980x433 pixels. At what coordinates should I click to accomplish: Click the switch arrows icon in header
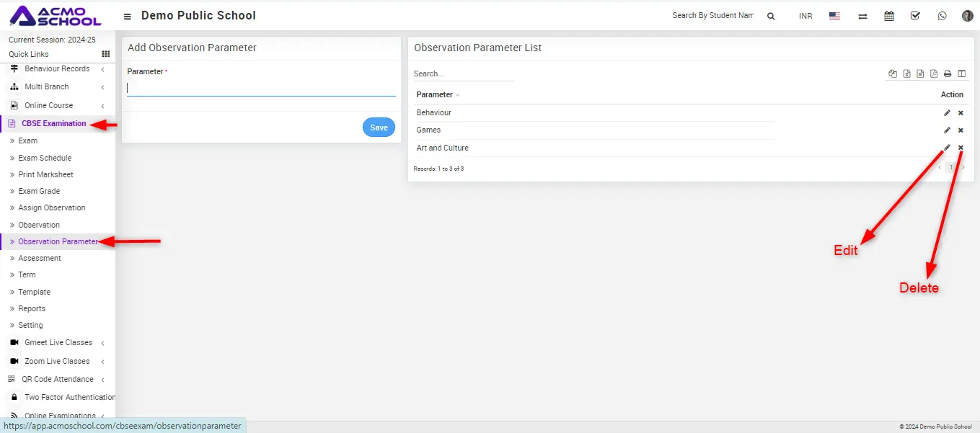pos(862,16)
